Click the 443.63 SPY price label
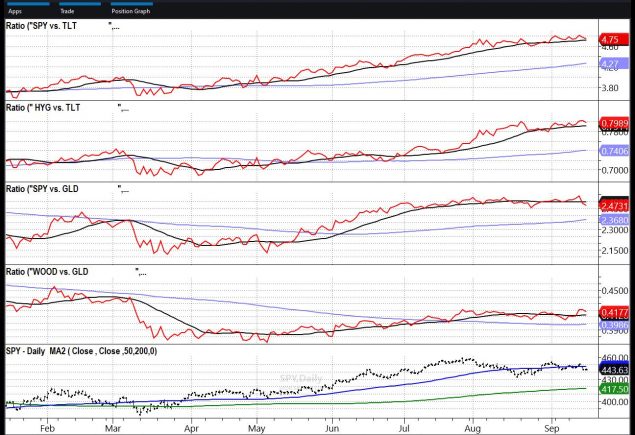635x435 pixels. 614,370
